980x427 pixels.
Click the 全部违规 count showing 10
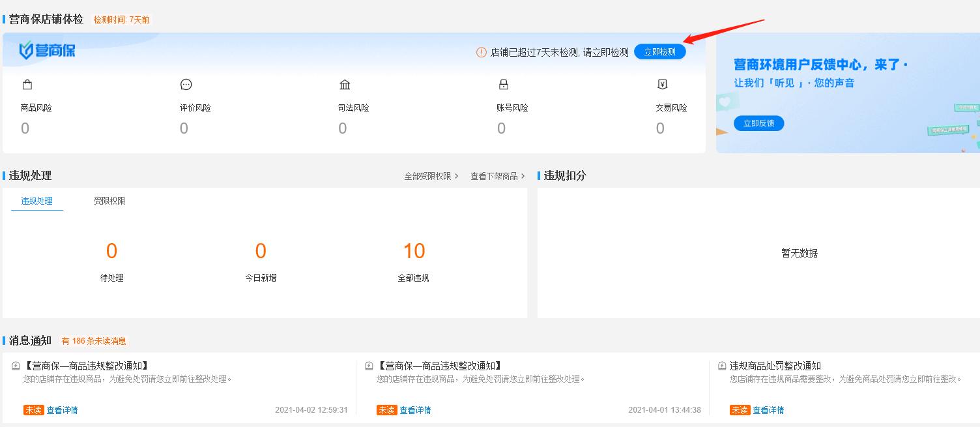coord(413,250)
